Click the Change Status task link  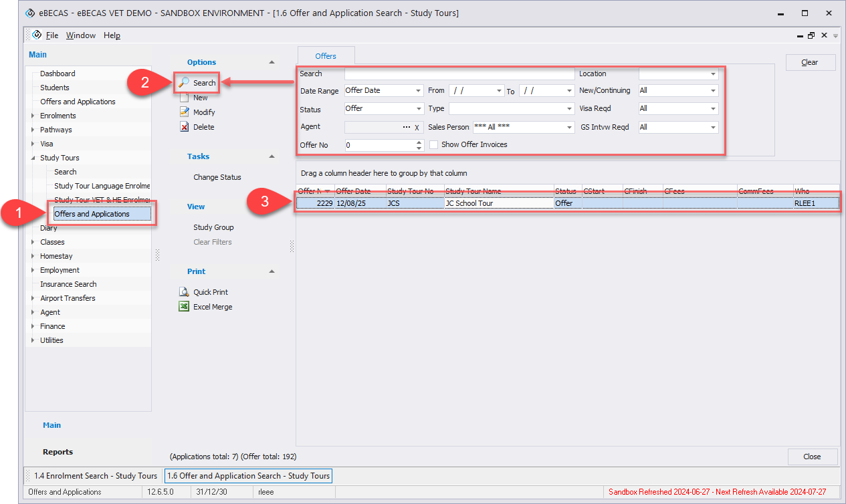(217, 177)
